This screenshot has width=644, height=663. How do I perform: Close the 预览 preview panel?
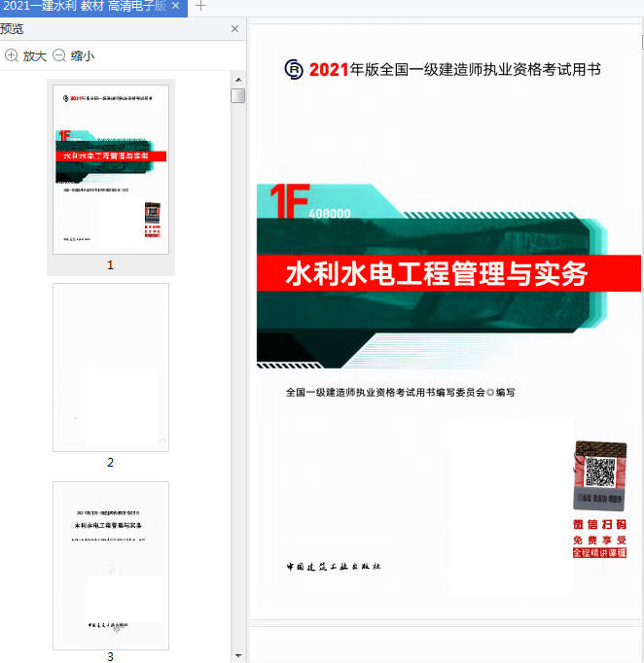(x=234, y=29)
